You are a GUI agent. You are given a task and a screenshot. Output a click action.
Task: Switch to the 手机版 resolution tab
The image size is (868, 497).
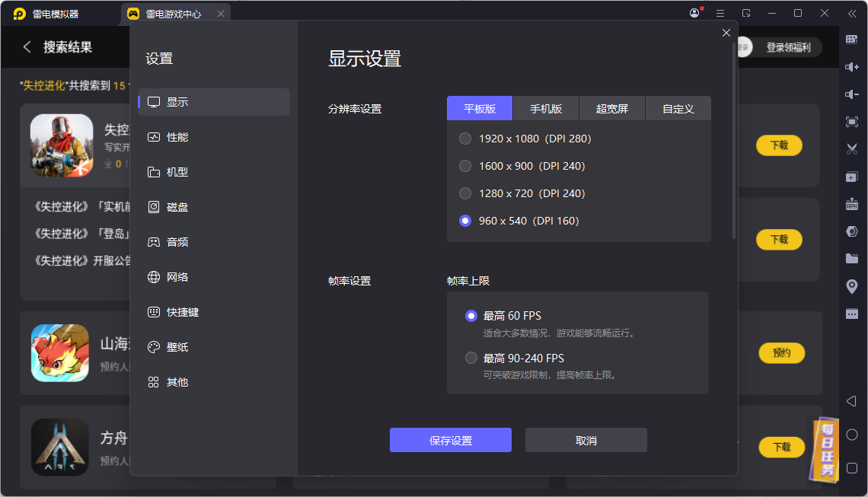click(x=546, y=108)
